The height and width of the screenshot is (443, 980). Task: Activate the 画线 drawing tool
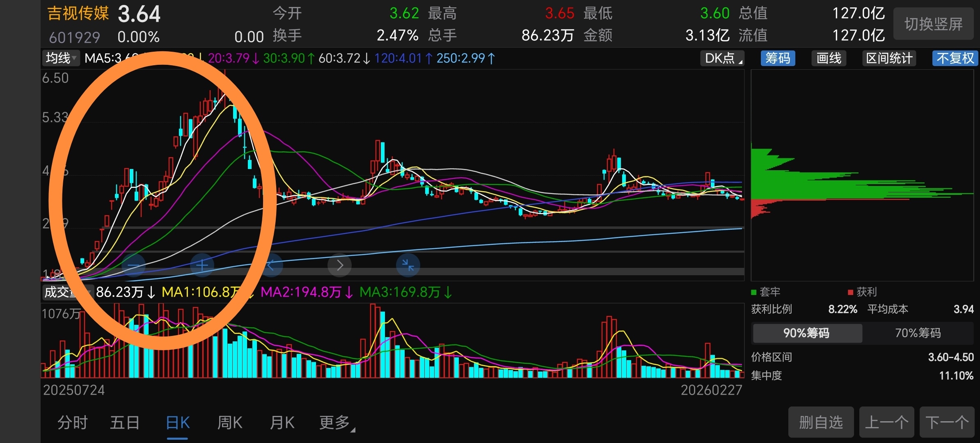[x=829, y=58]
